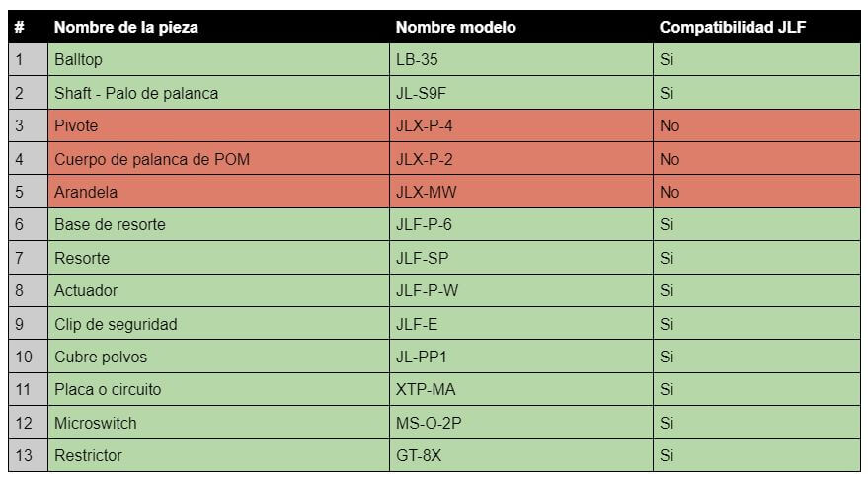Select the Actuador cell
868x478 pixels.
point(86,290)
